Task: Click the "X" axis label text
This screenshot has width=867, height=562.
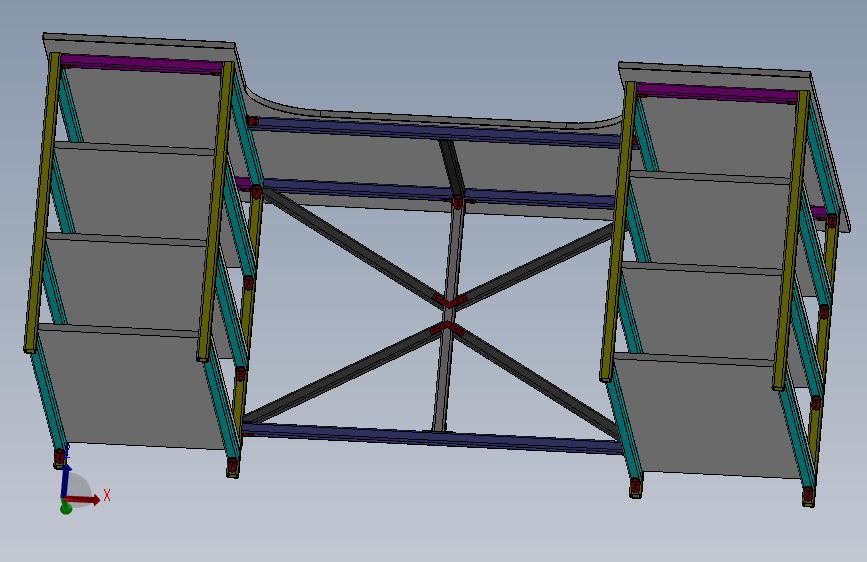Action: pyautogui.click(x=107, y=495)
